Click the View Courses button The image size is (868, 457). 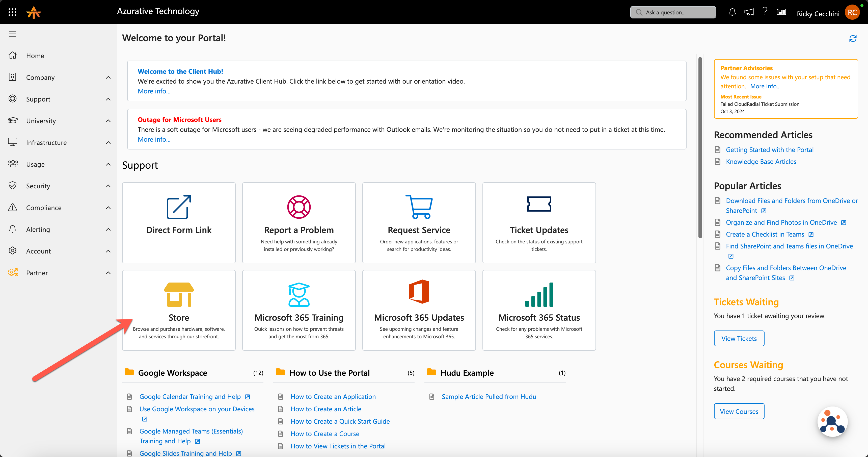tap(739, 411)
